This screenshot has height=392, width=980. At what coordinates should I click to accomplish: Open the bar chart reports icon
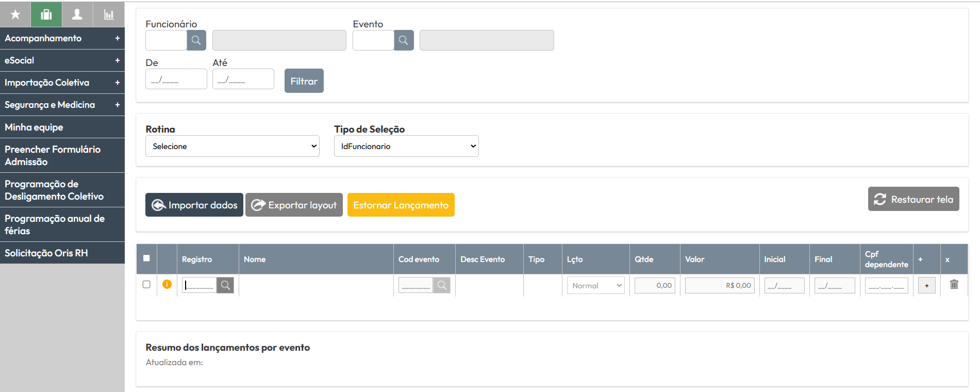pos(109,14)
